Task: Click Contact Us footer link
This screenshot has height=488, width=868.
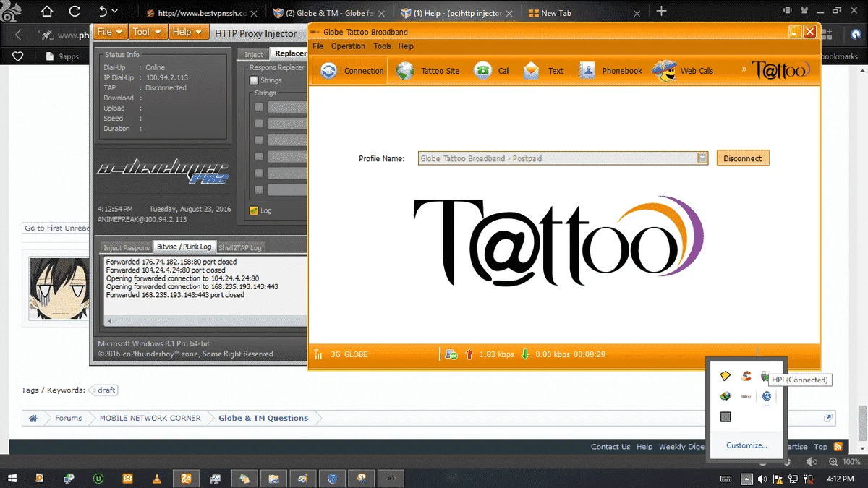Action: 610,447
